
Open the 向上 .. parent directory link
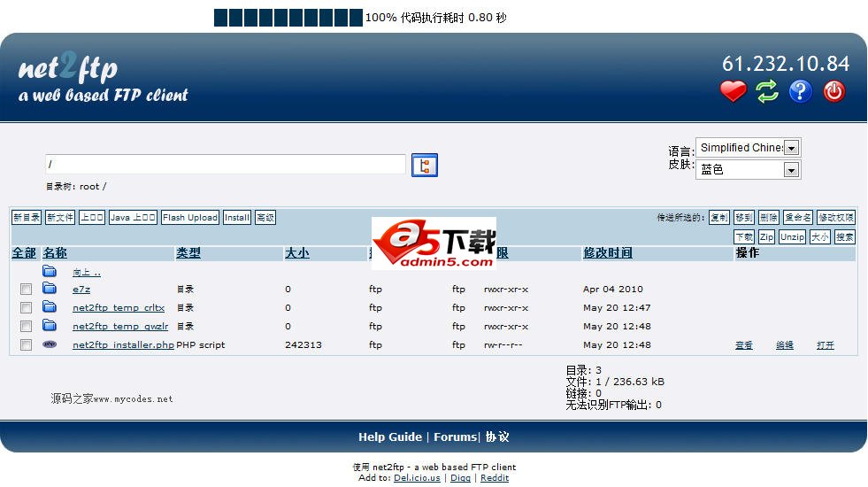tap(87, 273)
